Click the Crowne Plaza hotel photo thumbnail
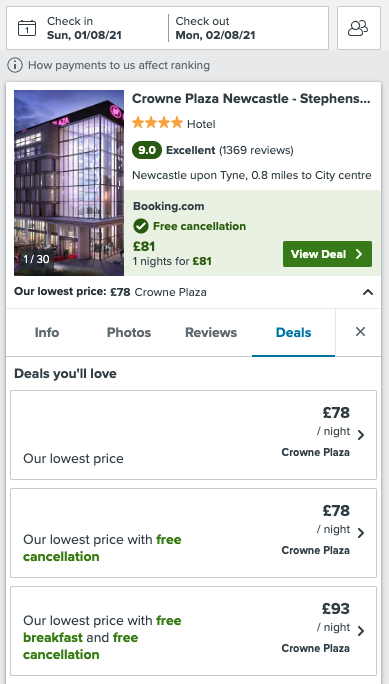The height and width of the screenshot is (684, 389). tap(69, 183)
